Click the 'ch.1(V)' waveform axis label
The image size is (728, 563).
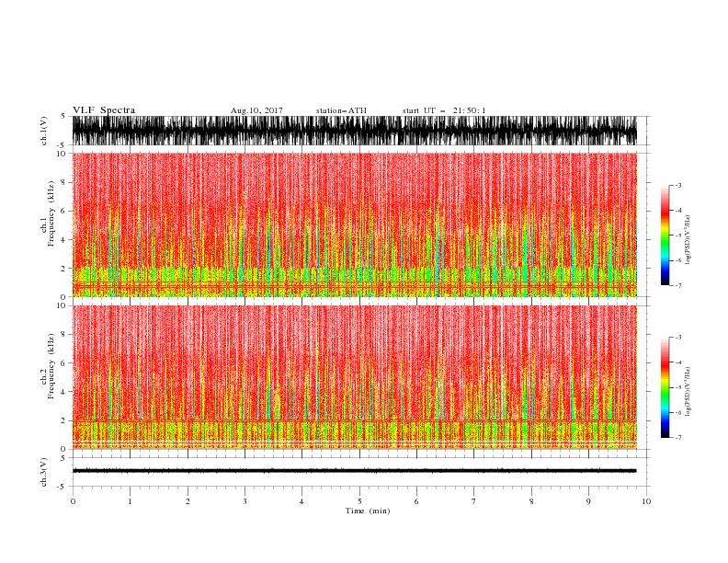tap(44, 131)
